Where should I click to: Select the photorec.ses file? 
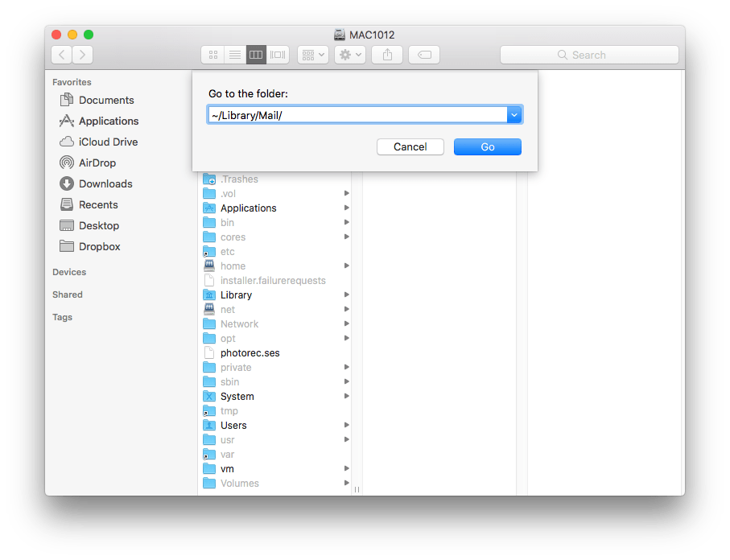tap(250, 352)
